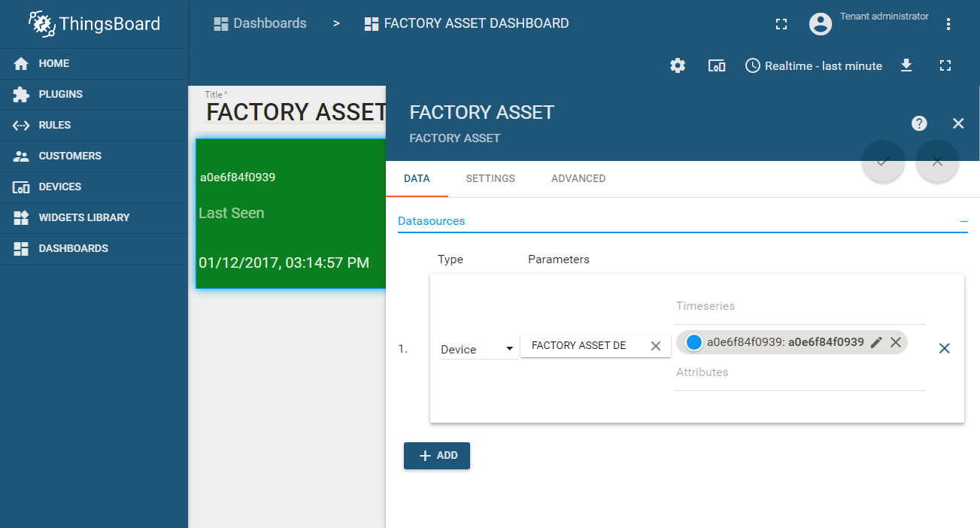Click the Datasources heading text
980x528 pixels.
(x=432, y=221)
